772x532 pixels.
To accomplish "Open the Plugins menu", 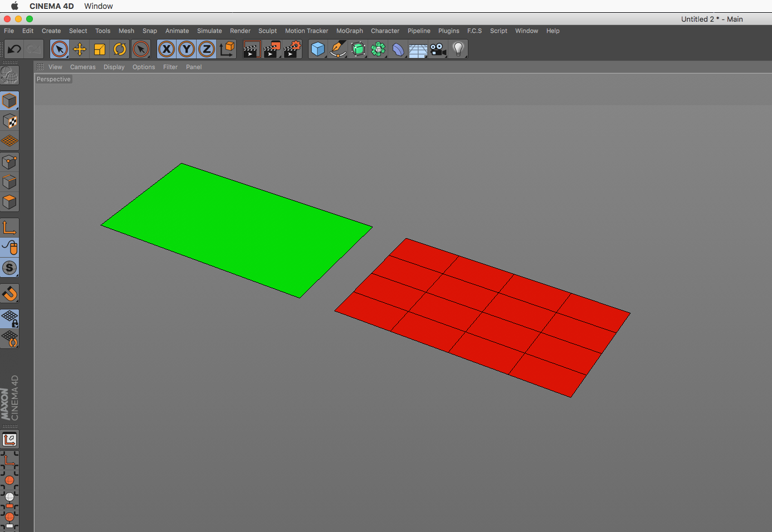I will coord(449,31).
